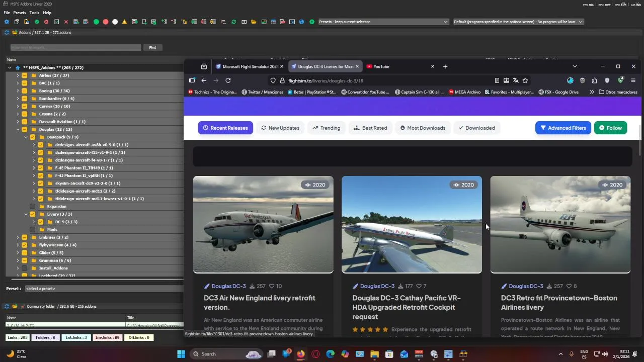Open DC3 Air New England livery link
Image resolution: width=644 pixels, height=362 pixels.
pos(260,303)
